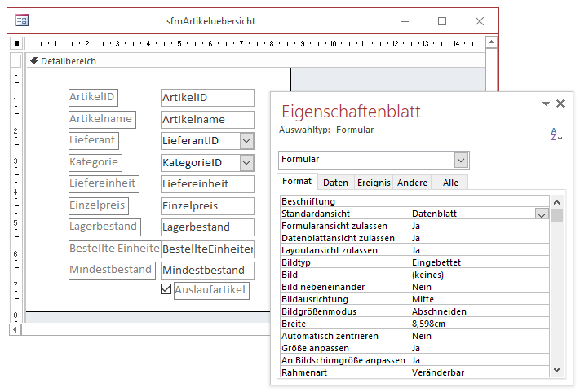The width and height of the screenshot is (580, 392).
Task: Click the form selector square at ruler corner
Action: (x=16, y=43)
